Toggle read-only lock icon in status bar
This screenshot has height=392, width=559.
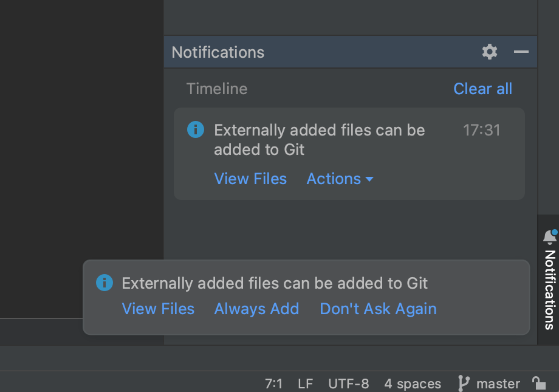(539, 383)
